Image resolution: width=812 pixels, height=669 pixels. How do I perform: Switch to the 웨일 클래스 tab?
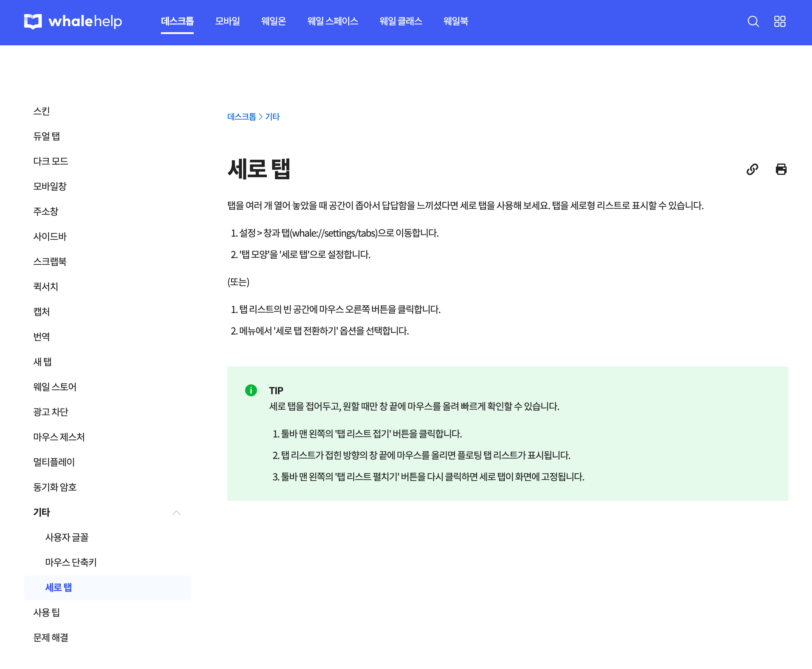coord(401,21)
